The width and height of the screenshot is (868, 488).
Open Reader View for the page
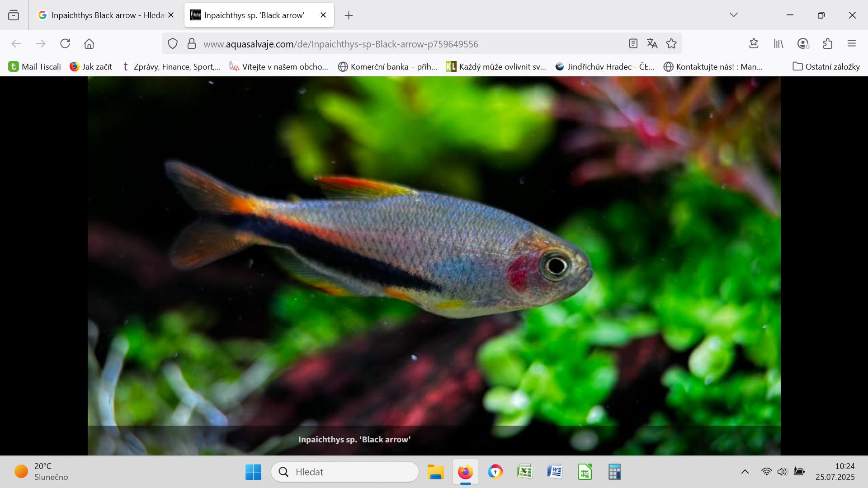tap(632, 43)
